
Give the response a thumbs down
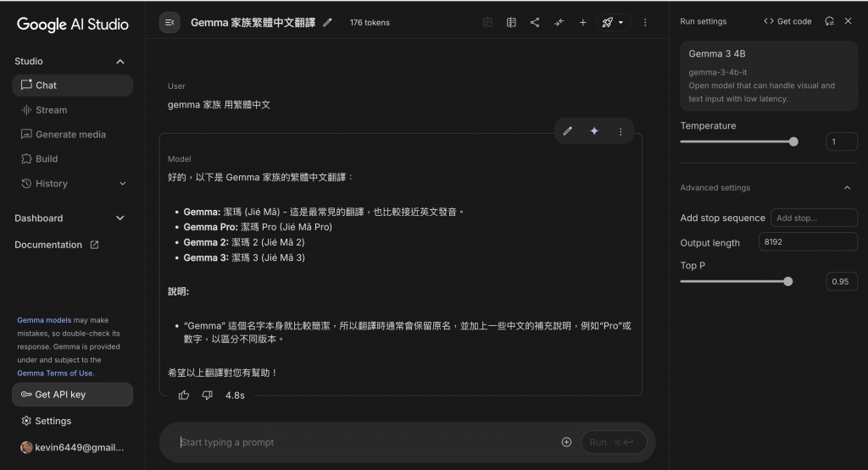[x=207, y=395]
